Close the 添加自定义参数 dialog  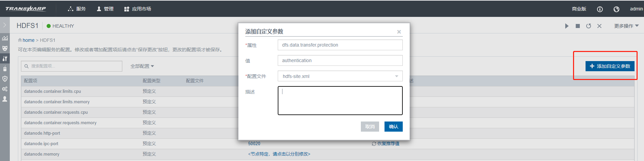(399, 32)
